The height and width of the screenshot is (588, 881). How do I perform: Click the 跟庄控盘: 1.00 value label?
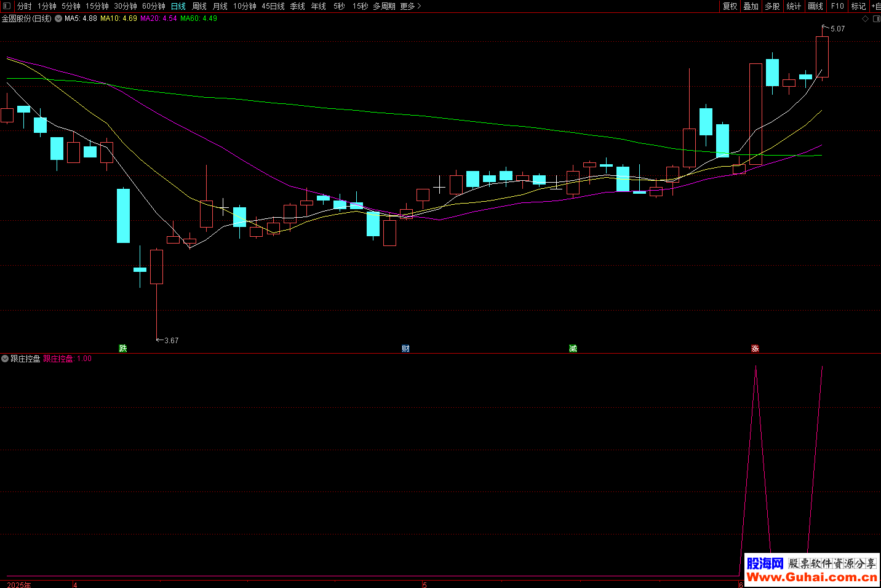(67, 359)
